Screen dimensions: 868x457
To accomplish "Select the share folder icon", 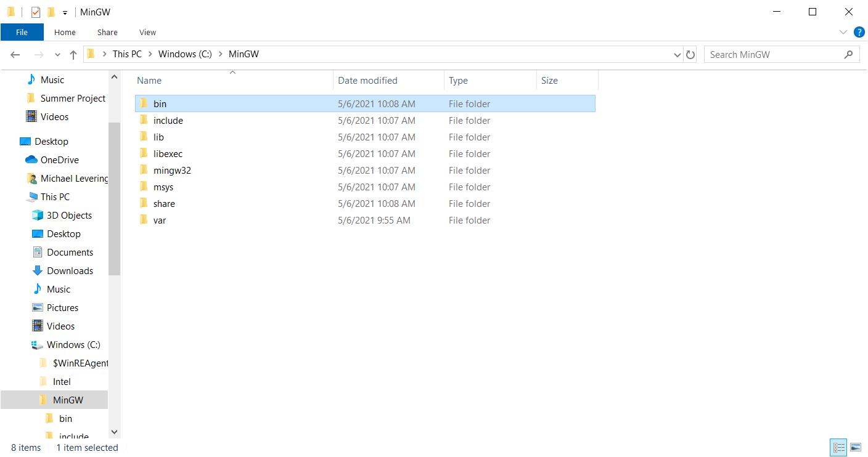I will click(x=143, y=203).
